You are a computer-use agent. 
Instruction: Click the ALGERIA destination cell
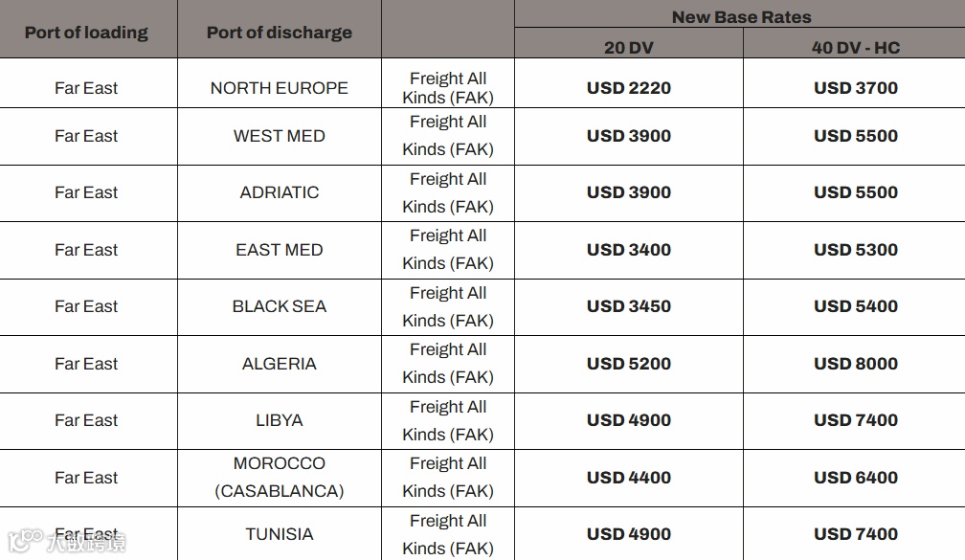point(280,365)
